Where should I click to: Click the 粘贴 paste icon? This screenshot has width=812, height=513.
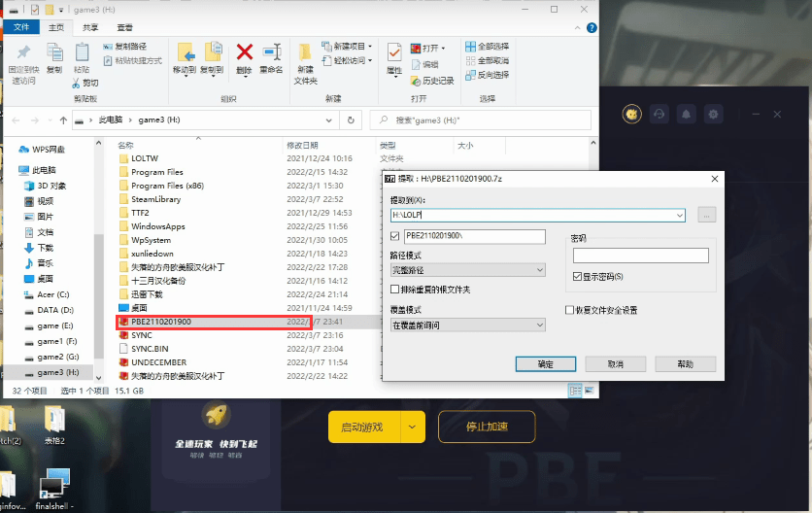click(x=82, y=52)
